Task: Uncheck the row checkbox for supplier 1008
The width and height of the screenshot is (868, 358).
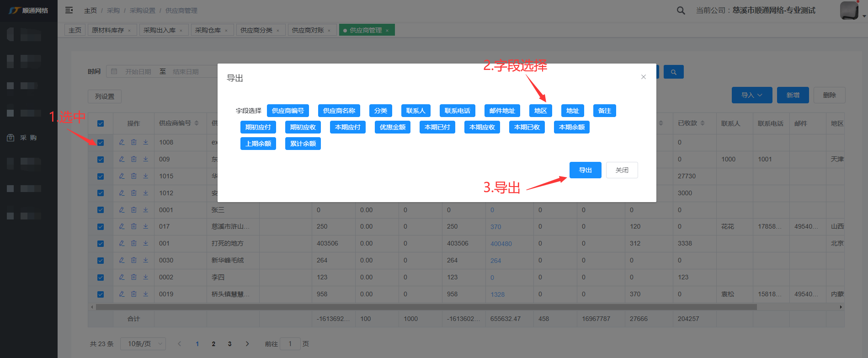Action: 101,143
